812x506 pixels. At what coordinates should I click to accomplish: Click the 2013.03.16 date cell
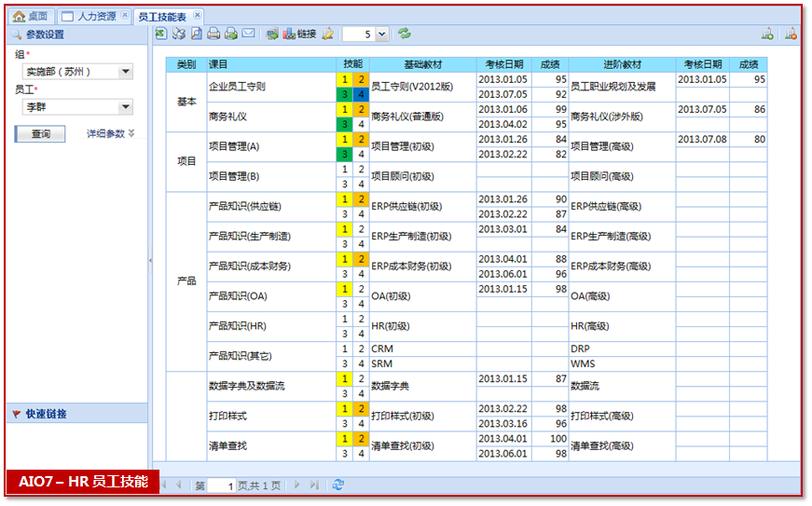[503, 424]
